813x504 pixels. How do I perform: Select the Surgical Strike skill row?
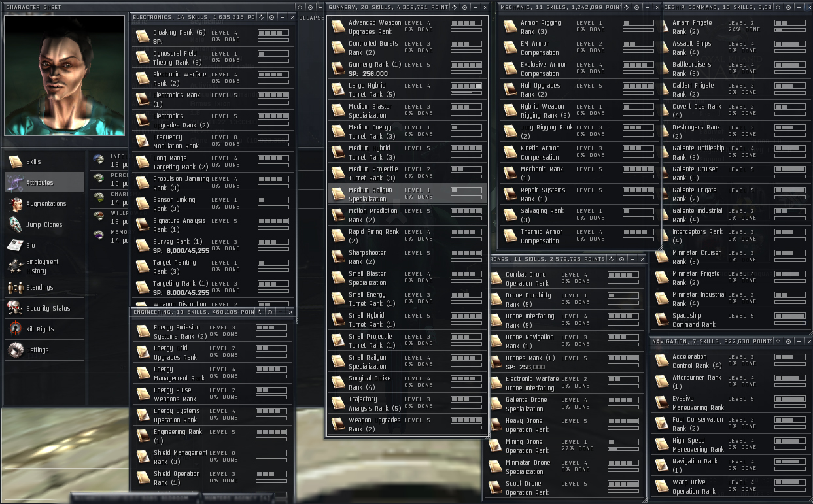(x=407, y=382)
